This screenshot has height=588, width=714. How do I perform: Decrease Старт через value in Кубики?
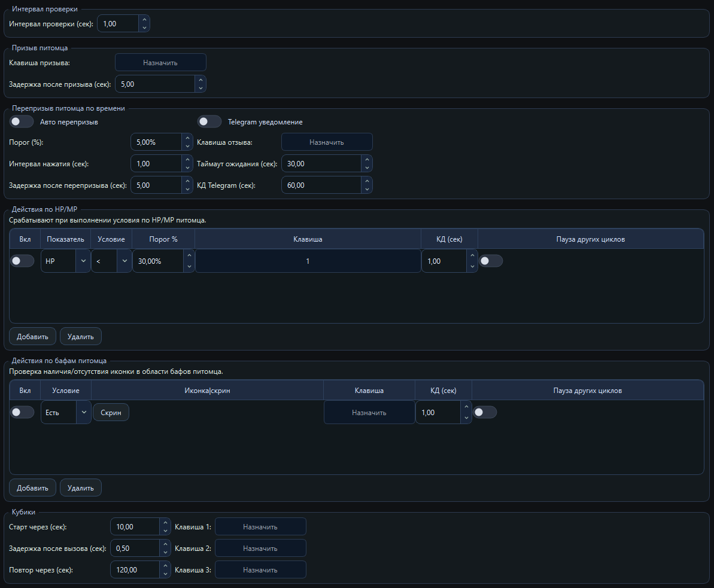click(165, 531)
